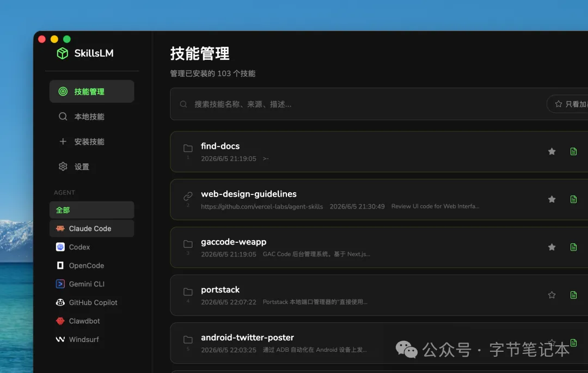Open the 本地技能 sidebar item
Viewport: 588px width, 373px height.
91,117
